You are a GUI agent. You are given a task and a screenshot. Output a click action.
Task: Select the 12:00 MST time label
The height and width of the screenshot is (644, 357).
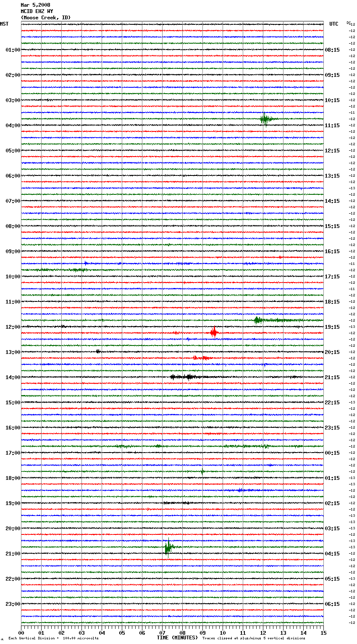(x=13, y=327)
